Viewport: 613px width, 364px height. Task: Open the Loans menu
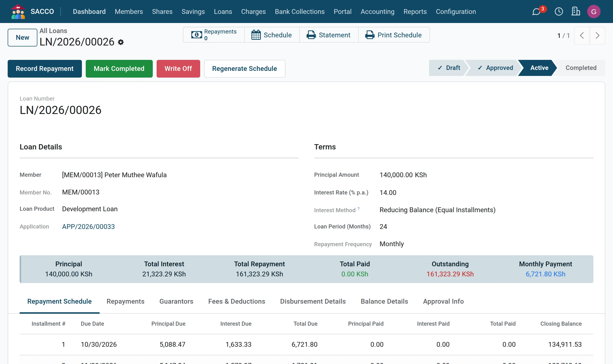pyautogui.click(x=223, y=11)
